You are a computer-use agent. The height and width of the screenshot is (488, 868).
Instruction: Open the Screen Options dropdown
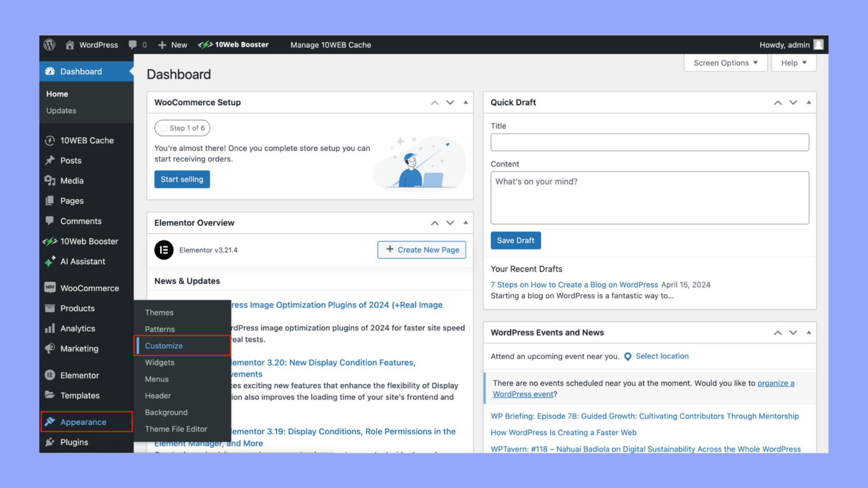pos(725,63)
